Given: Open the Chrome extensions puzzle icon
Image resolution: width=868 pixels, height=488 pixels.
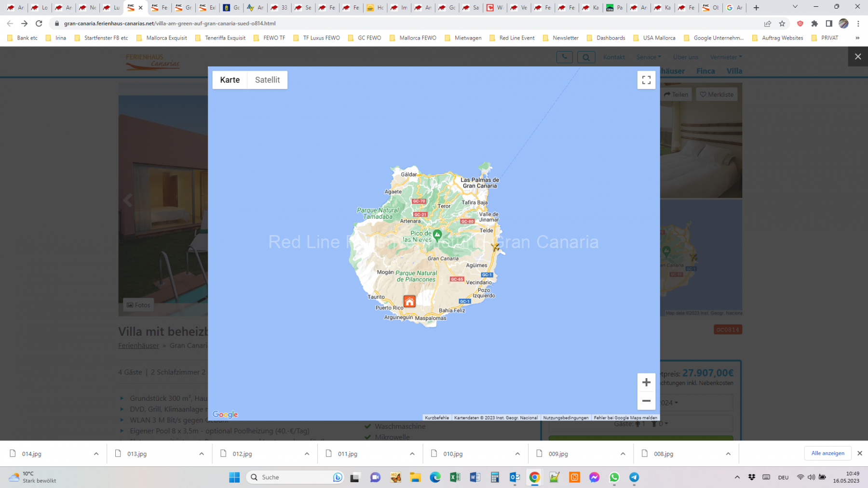Looking at the screenshot, I should point(814,24).
